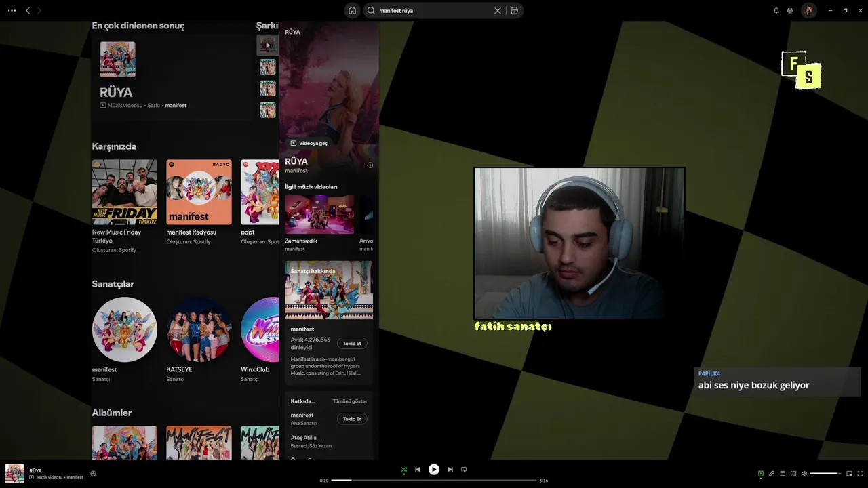
Task: Clear the search field with X
Action: 497,11
